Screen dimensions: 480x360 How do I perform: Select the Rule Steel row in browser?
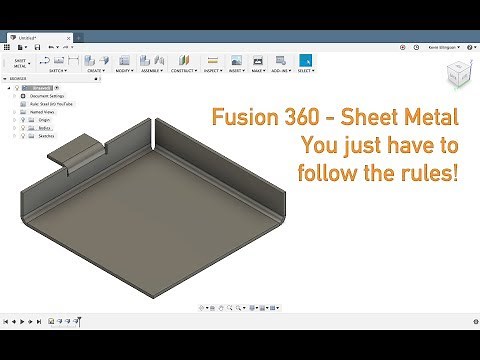[47, 104]
